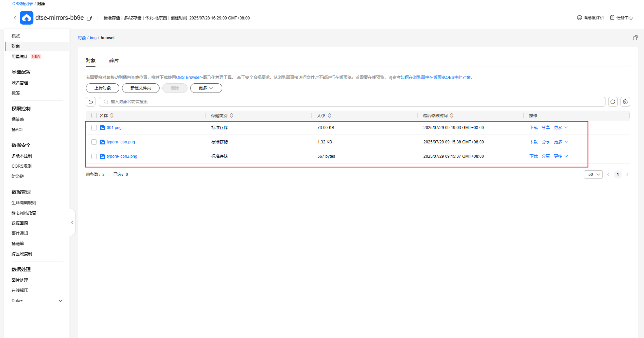Copy the bucket name dtse-mirrors-bb9e
This screenshot has height=338, width=644.
(89, 18)
